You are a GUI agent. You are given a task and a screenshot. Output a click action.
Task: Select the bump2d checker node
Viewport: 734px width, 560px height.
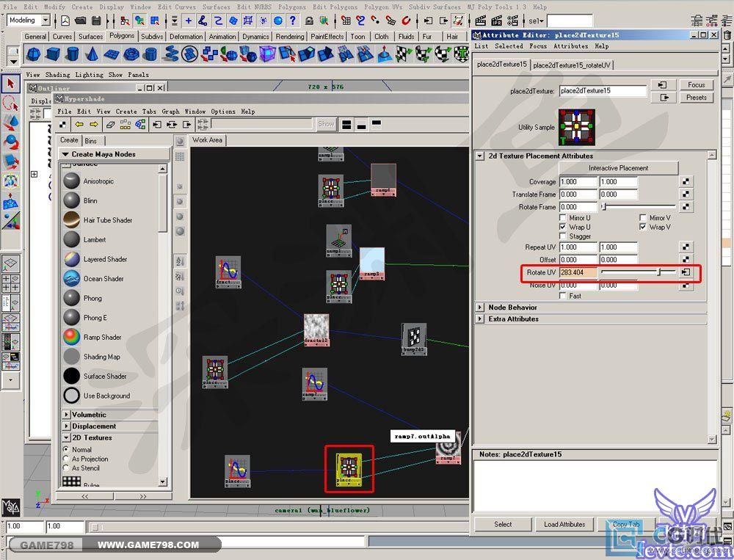pos(414,339)
